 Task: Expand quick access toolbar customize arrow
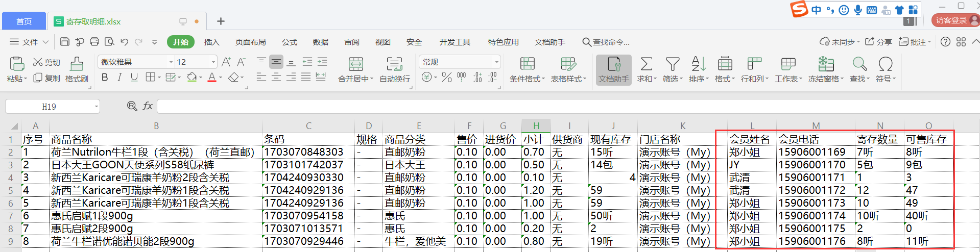(x=154, y=42)
